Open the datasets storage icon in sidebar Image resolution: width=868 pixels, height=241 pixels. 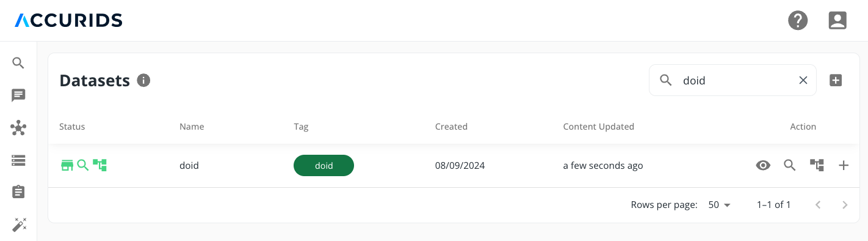[18, 160]
